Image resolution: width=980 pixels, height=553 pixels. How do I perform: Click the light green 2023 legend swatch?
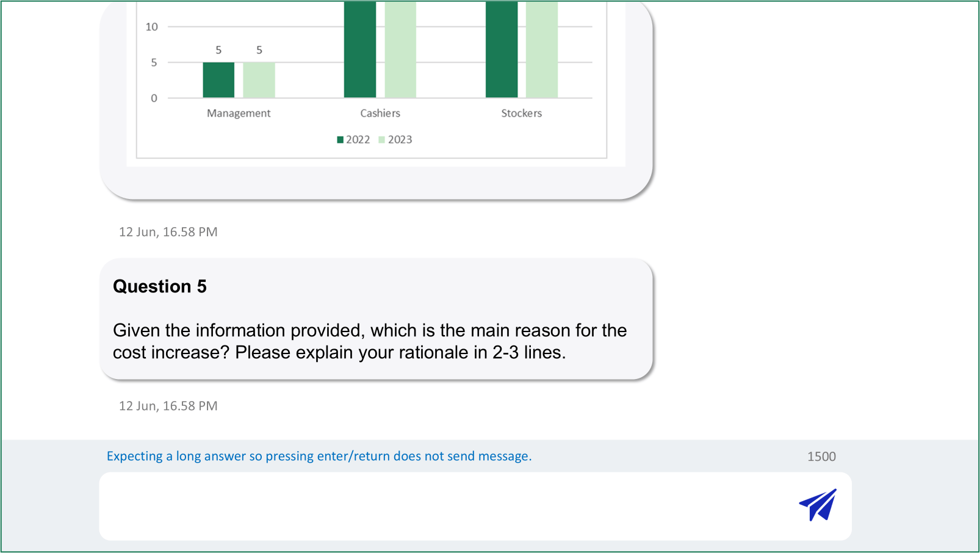(x=382, y=140)
